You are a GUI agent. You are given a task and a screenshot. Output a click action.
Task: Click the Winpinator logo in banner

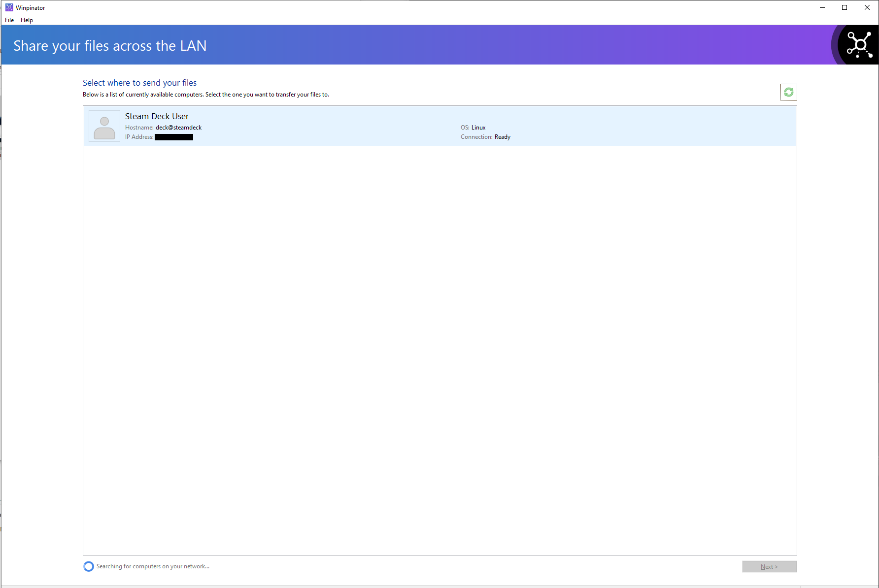click(859, 45)
